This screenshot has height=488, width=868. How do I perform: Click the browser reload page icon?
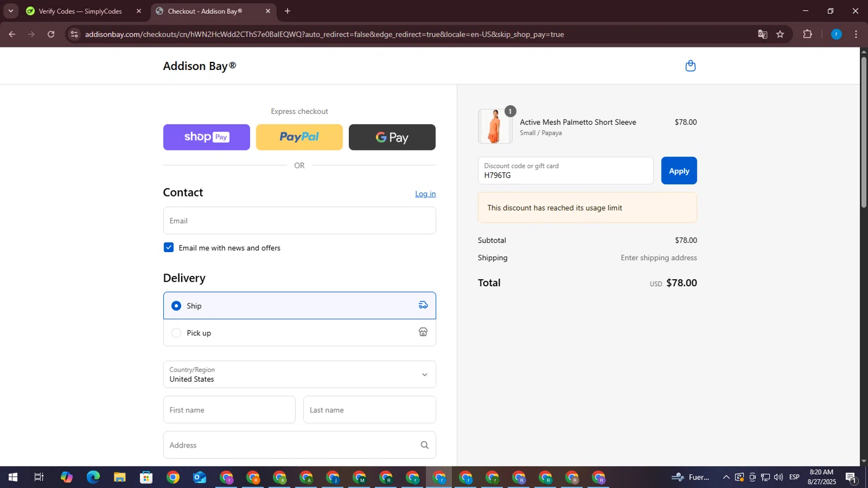pyautogui.click(x=51, y=34)
